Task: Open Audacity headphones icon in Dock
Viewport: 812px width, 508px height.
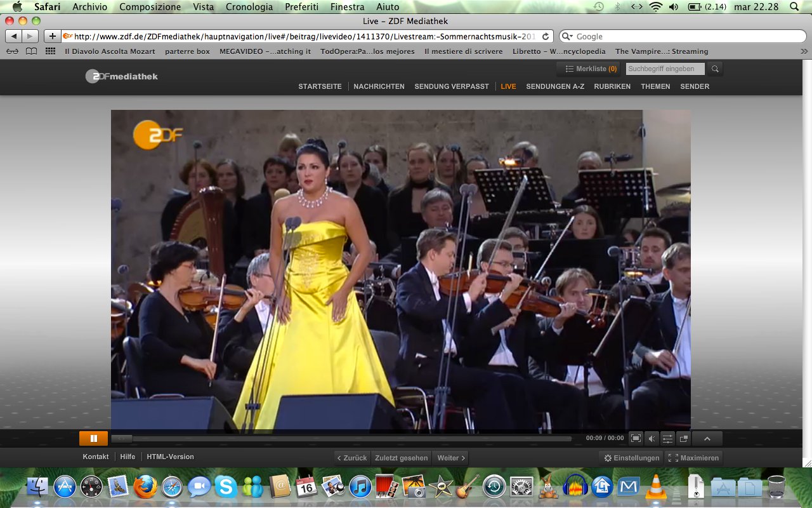Action: [575, 487]
